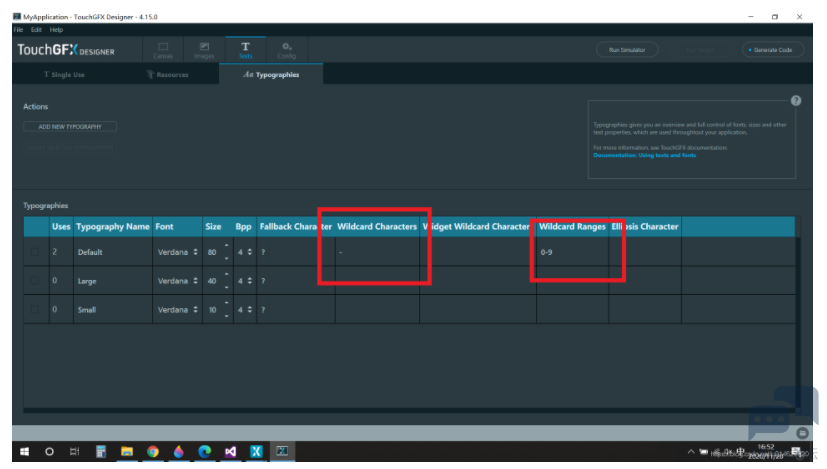Open Windows Start menu

pos(23,452)
